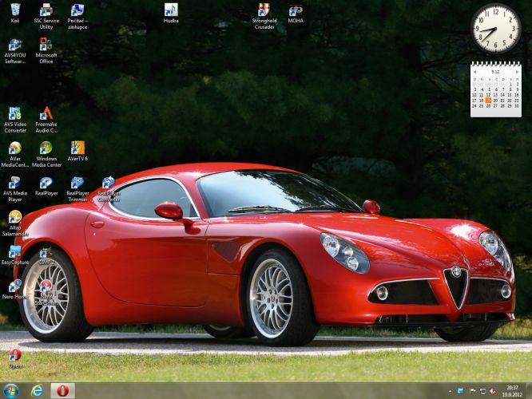Switch to Opera on the taskbar
The height and width of the screenshot is (399, 532).
pos(63,391)
